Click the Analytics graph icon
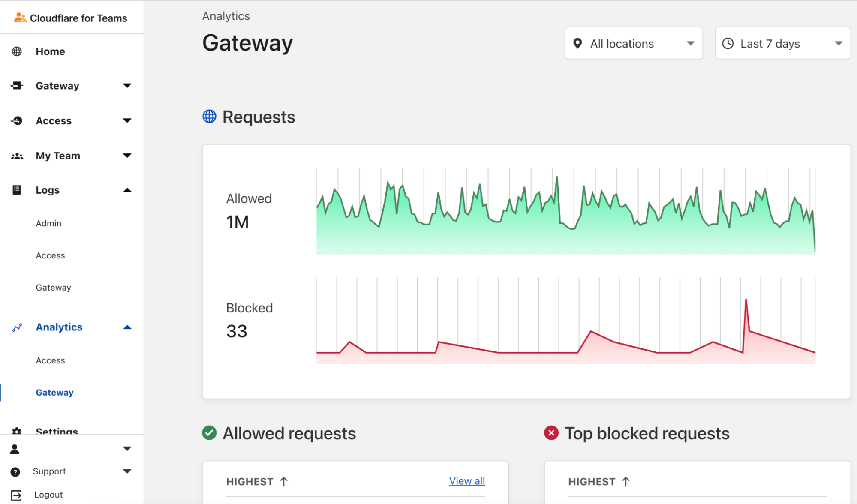 pyautogui.click(x=17, y=327)
